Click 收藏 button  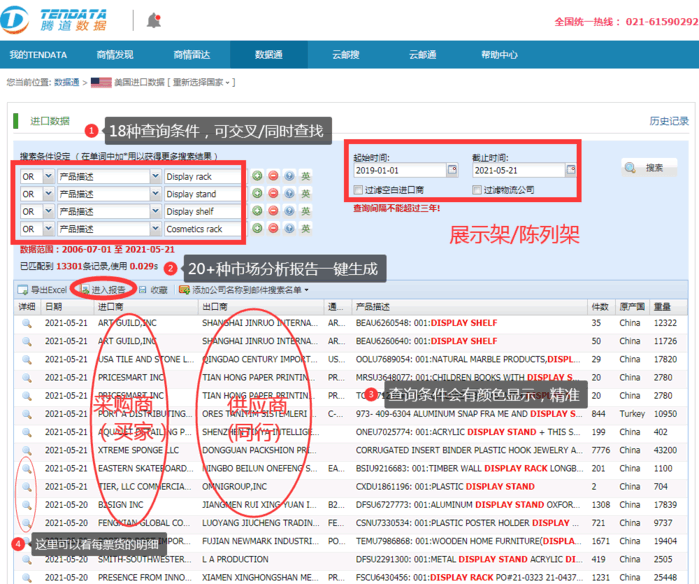[x=153, y=290]
